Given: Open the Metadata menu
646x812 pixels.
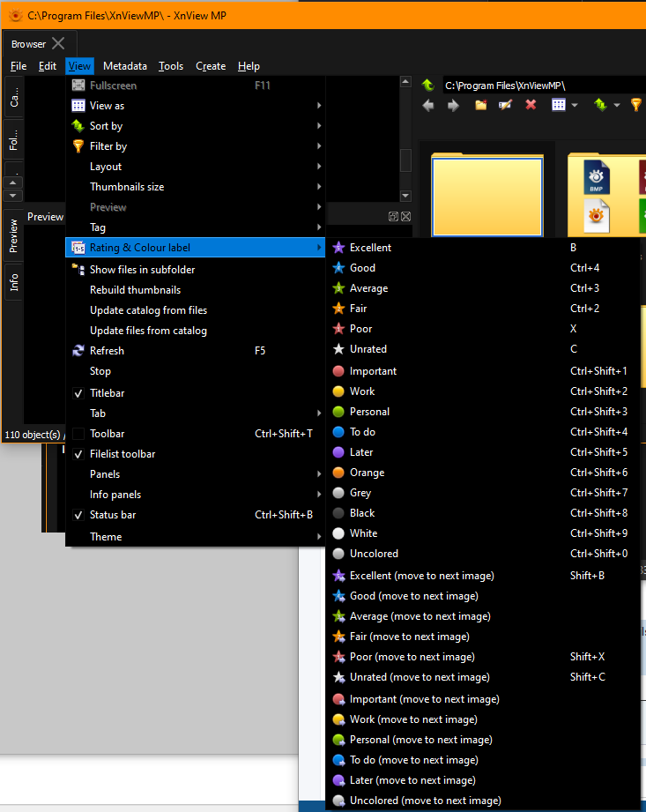Looking at the screenshot, I should point(125,66).
